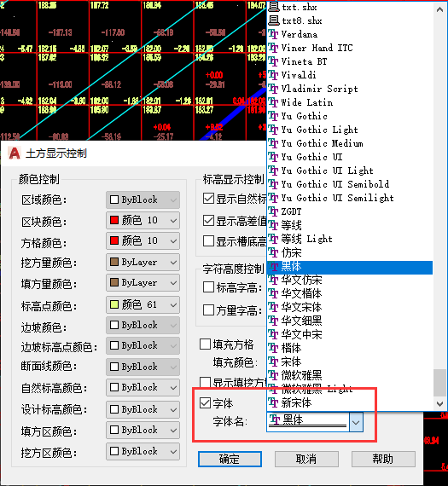Viewport: 448px width, 486px height.
Task: Uncheck the 字体 checkbox
Action: (x=206, y=403)
